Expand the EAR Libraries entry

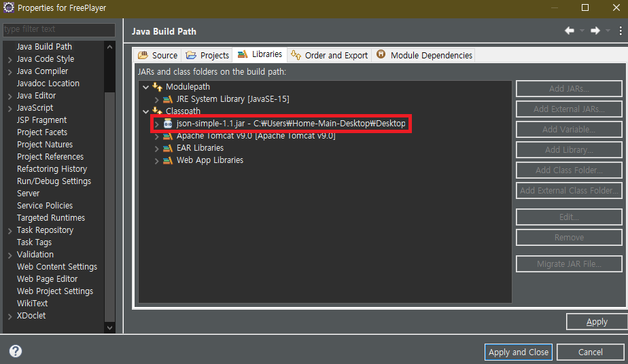[156, 149]
